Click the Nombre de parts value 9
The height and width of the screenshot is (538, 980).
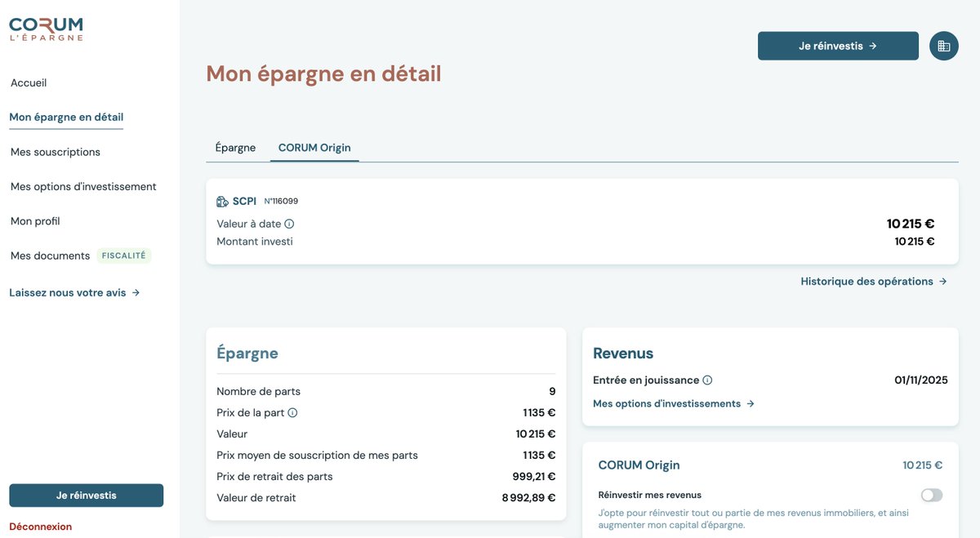(552, 391)
